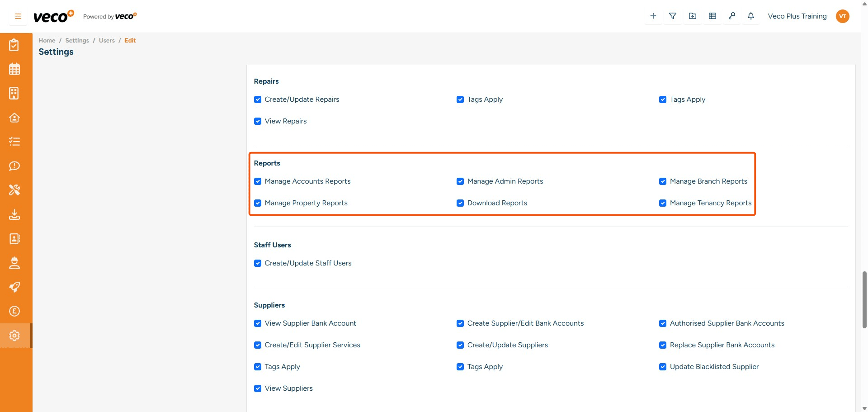Select the pound sterling finance icon
The image size is (868, 412).
coord(14,311)
